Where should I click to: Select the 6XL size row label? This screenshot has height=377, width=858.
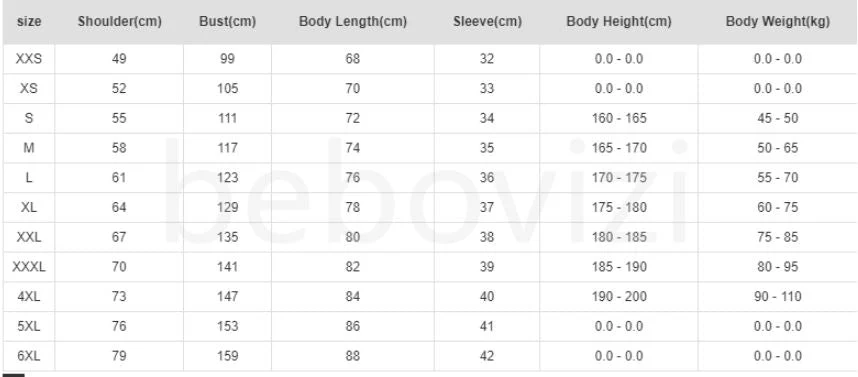tap(29, 356)
